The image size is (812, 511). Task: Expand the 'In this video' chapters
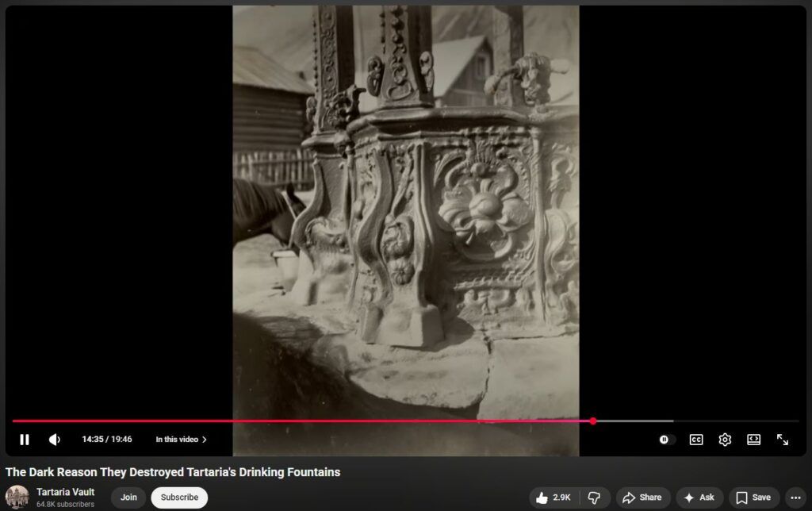[x=181, y=440]
